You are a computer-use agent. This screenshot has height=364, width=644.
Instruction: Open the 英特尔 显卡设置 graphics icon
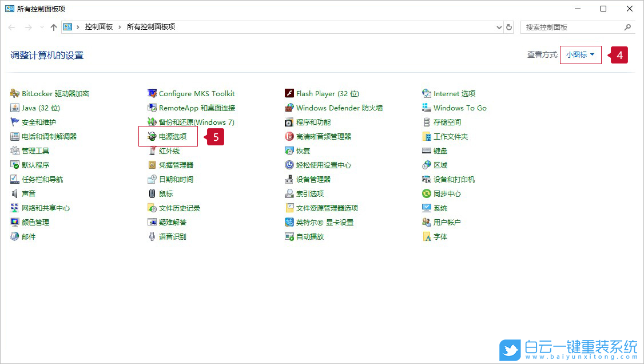click(289, 223)
